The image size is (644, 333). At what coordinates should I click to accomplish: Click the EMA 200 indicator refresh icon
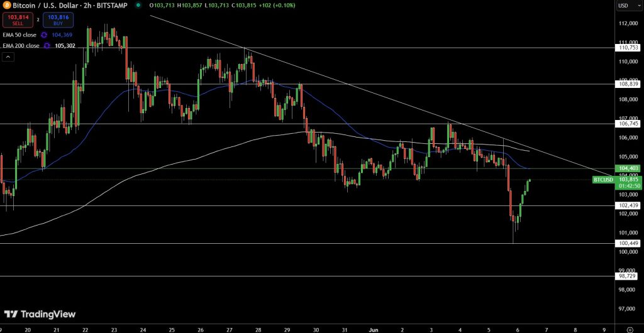click(x=47, y=45)
